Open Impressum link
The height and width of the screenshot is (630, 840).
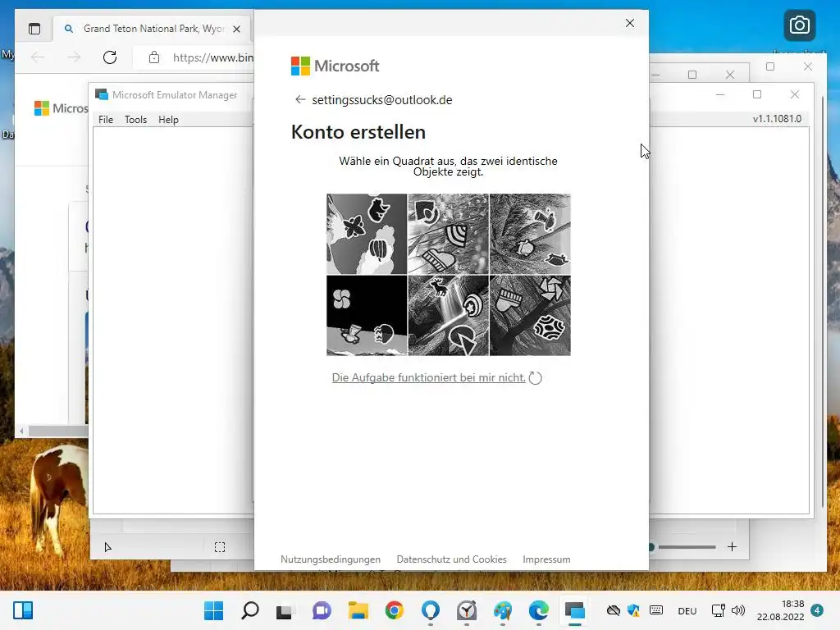[x=546, y=559]
